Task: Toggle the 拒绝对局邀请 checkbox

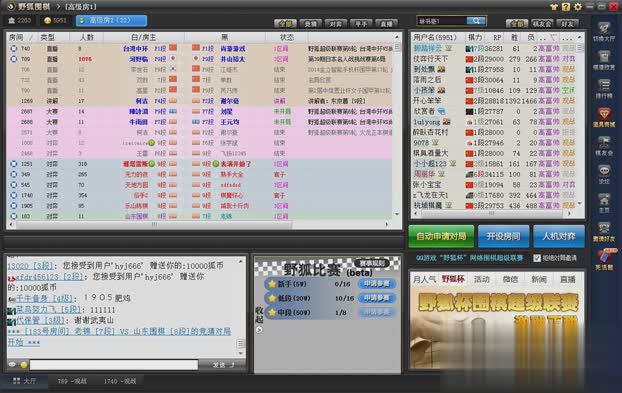Action: (537, 258)
